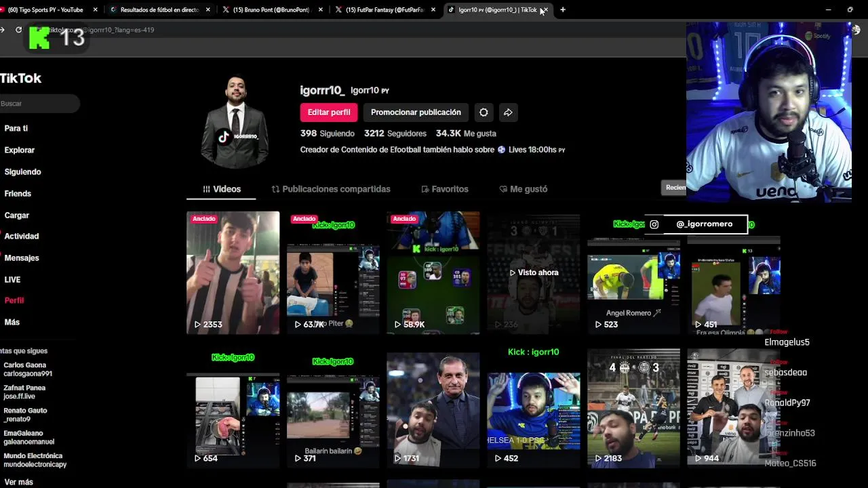
Task: Click the TikTok logo
Action: coord(20,78)
